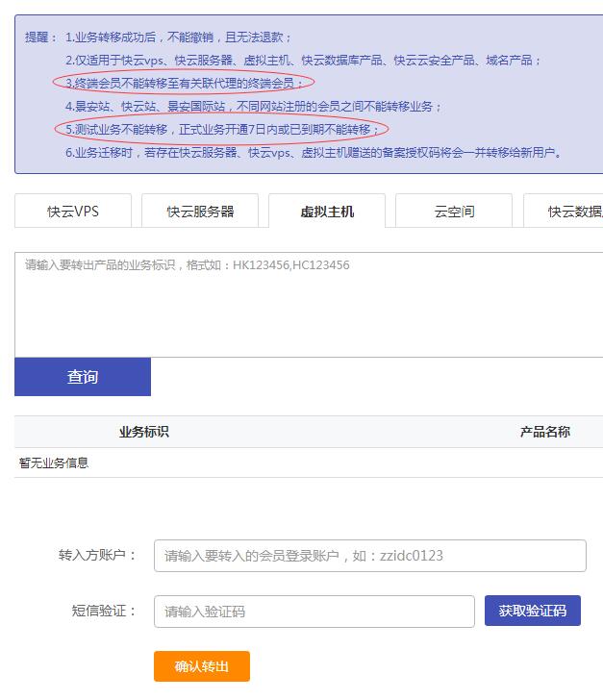Click the 短信验证 field label
The height and width of the screenshot is (700, 603).
(104, 612)
